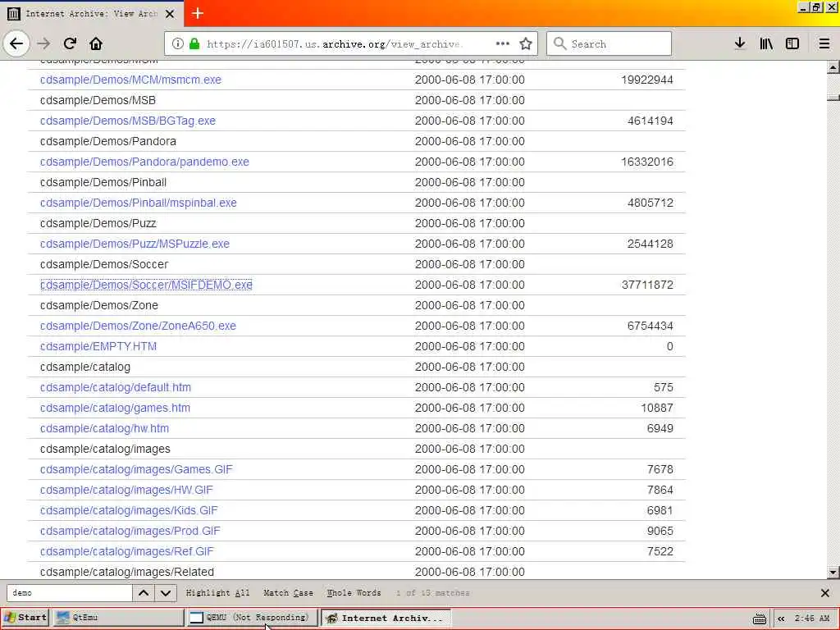Go back to the previous page
The width and height of the screenshot is (840, 630).
coord(16,43)
